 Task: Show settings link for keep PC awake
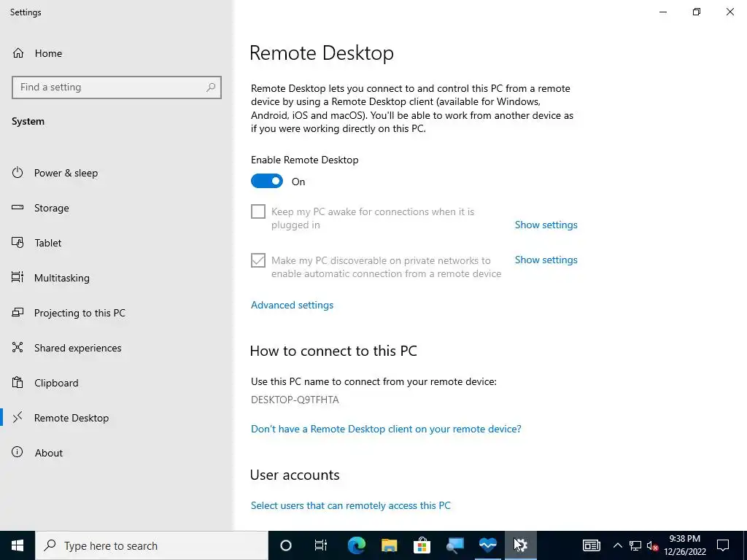(x=546, y=225)
